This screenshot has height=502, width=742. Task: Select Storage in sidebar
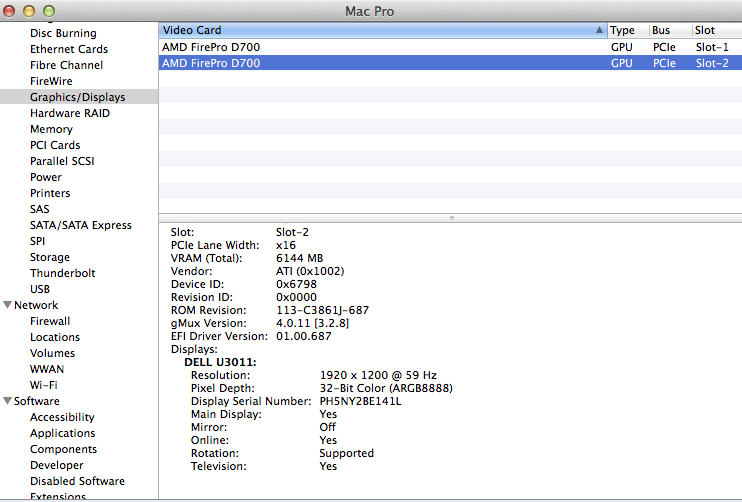50,257
